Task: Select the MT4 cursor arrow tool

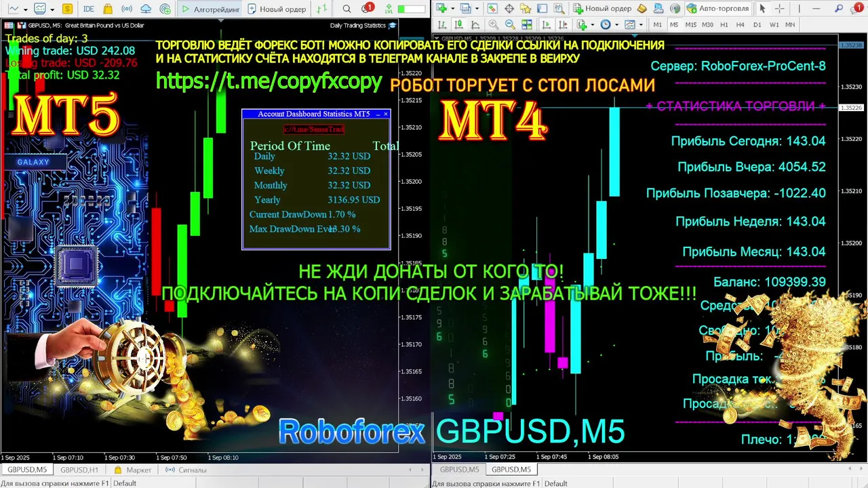Action: coord(762,9)
